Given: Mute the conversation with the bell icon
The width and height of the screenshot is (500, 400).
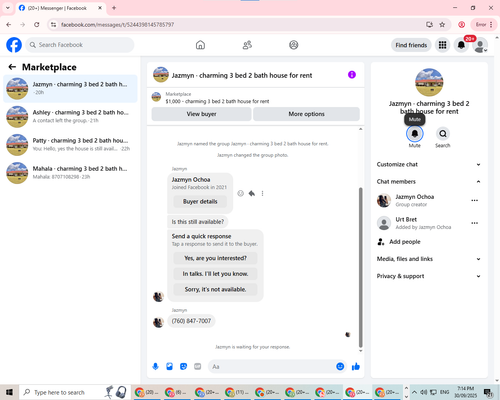Looking at the screenshot, I should click(x=415, y=134).
